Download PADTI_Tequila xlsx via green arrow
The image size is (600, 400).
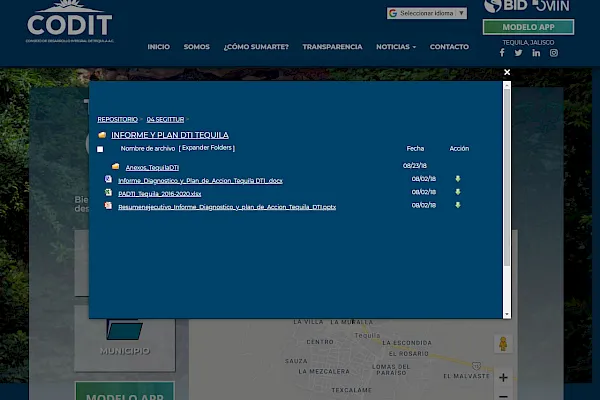(458, 192)
